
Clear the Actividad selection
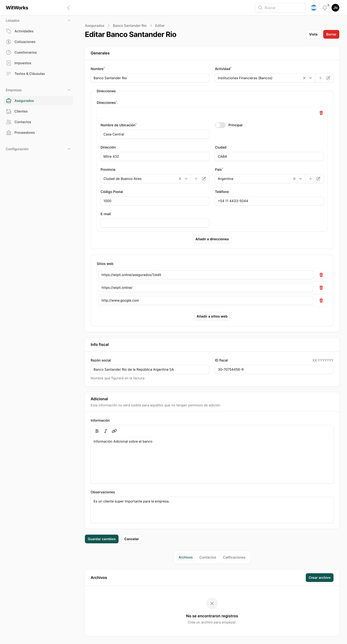[x=304, y=78]
